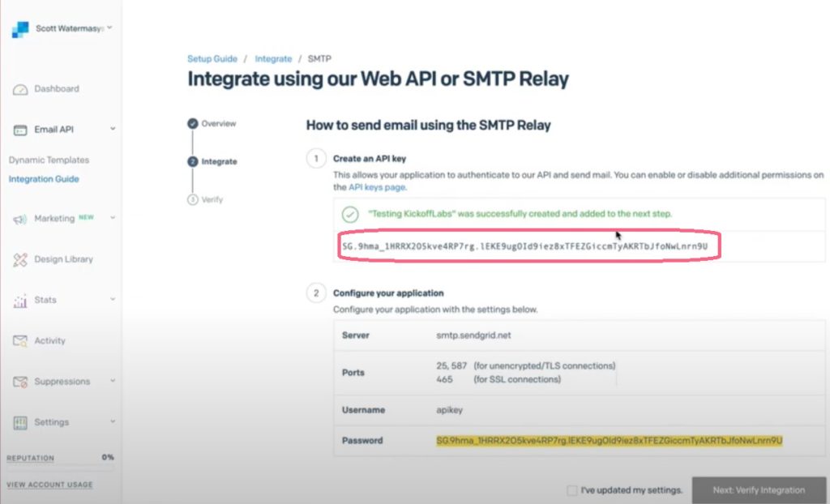Expand the Marketing section chevron
The image size is (830, 504).
point(113,218)
